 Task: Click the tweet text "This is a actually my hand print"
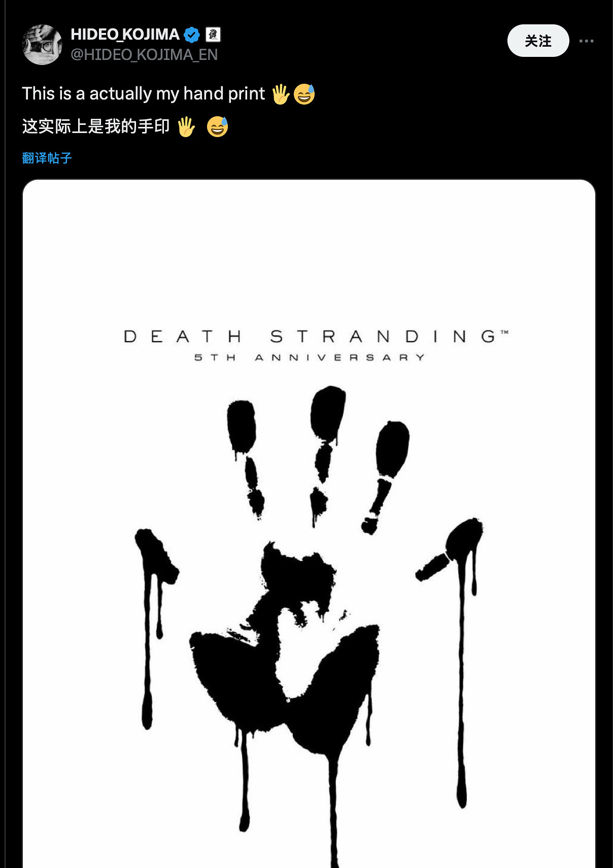point(144,94)
